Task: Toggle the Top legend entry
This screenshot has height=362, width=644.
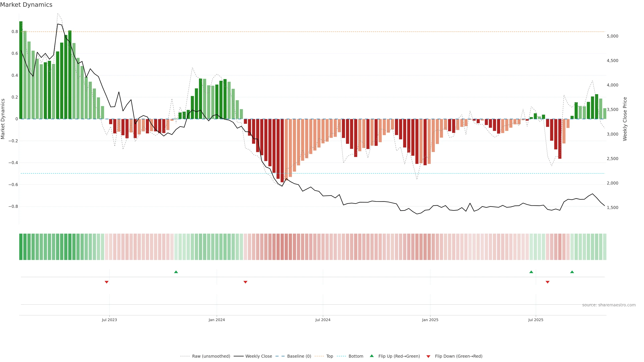Action: pos(330,356)
